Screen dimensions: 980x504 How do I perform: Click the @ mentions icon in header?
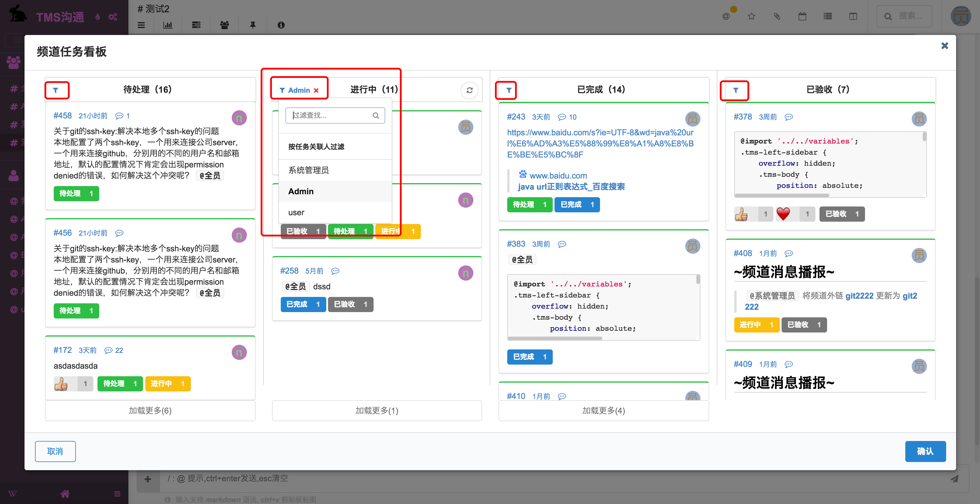726,16
